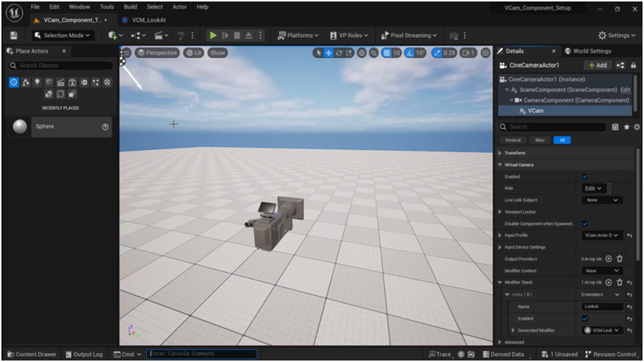Expand the Transform section
Image resolution: width=644 pixels, height=362 pixels.
[500, 153]
